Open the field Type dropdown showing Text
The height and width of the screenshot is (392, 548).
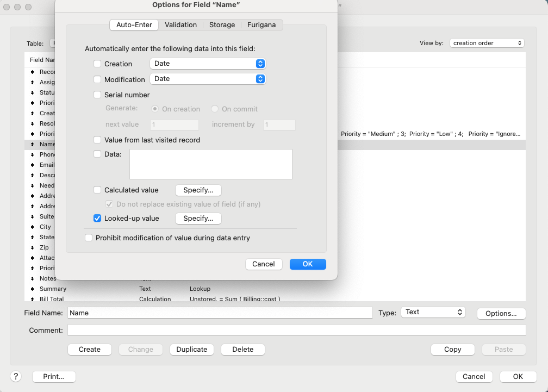433,312
